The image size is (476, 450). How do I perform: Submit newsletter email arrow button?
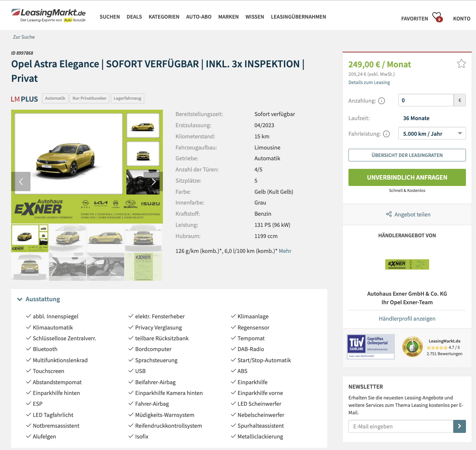point(460,426)
